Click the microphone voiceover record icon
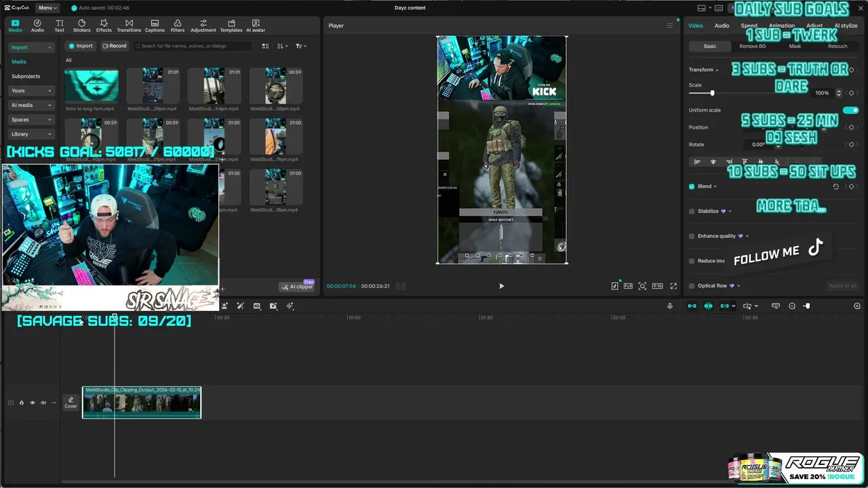The width and height of the screenshot is (868, 488). point(670,306)
